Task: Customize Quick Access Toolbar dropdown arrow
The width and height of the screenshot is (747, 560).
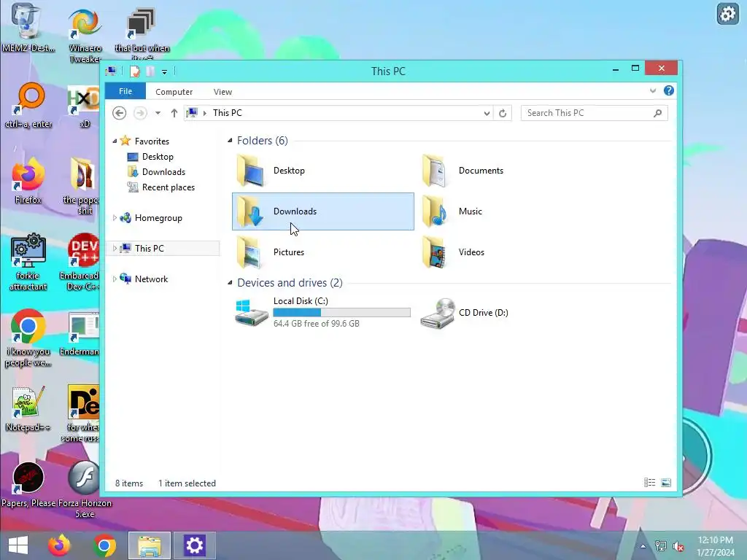Action: tap(164, 72)
